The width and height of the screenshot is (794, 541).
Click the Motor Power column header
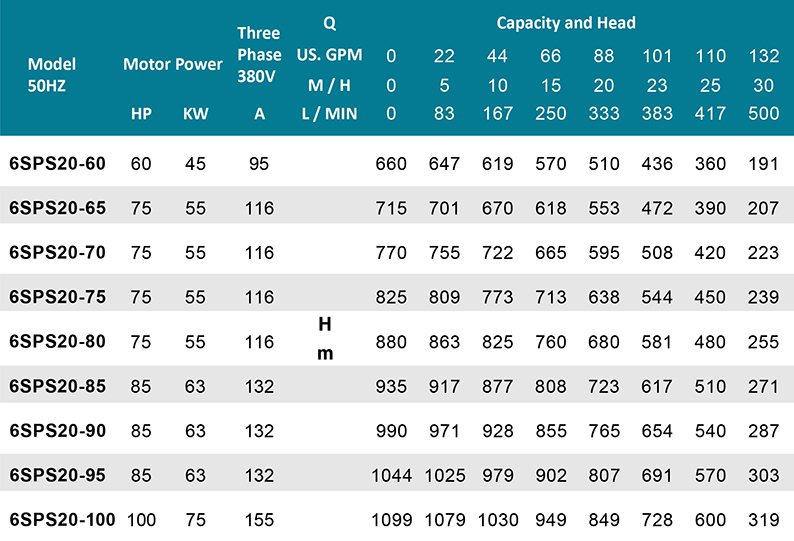coord(172,64)
